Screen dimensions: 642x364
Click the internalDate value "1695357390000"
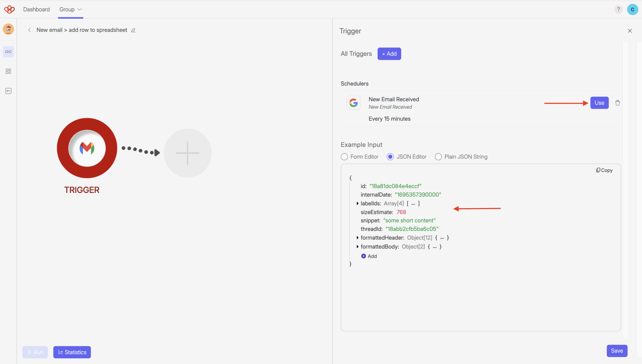pos(418,195)
